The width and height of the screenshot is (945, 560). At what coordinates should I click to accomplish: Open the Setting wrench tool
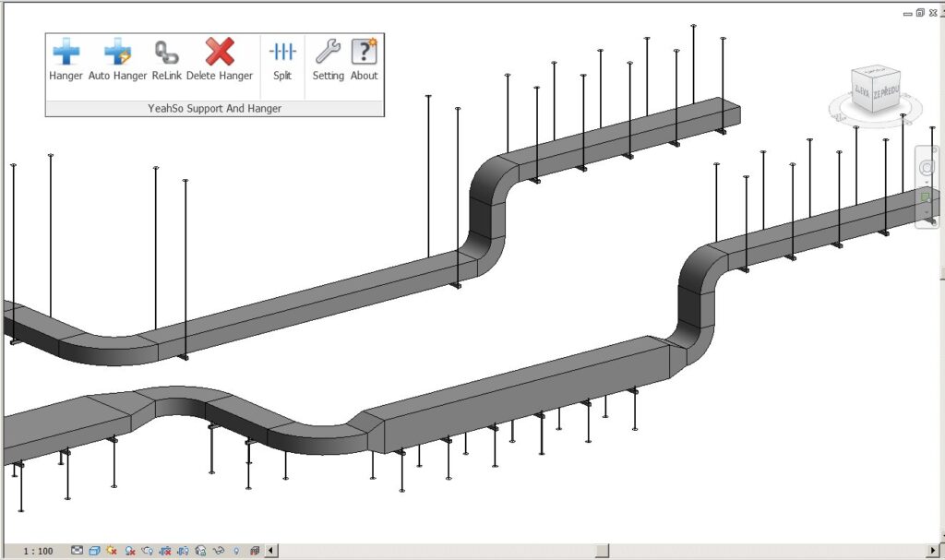coord(328,60)
